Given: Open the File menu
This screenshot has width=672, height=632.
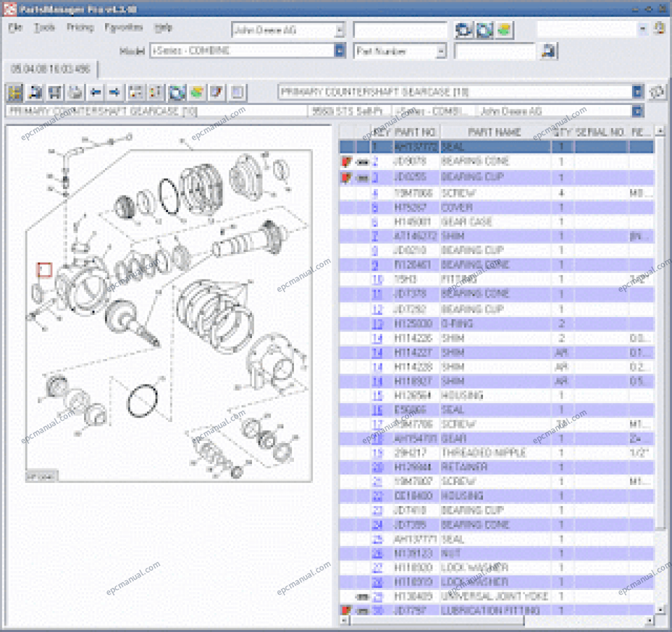Looking at the screenshot, I should click(x=16, y=28).
